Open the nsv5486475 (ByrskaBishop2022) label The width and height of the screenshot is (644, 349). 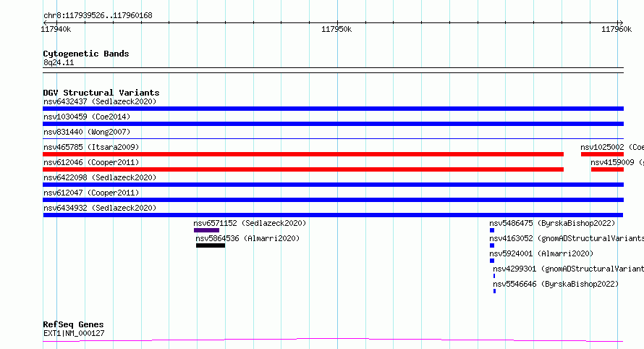coord(552,223)
